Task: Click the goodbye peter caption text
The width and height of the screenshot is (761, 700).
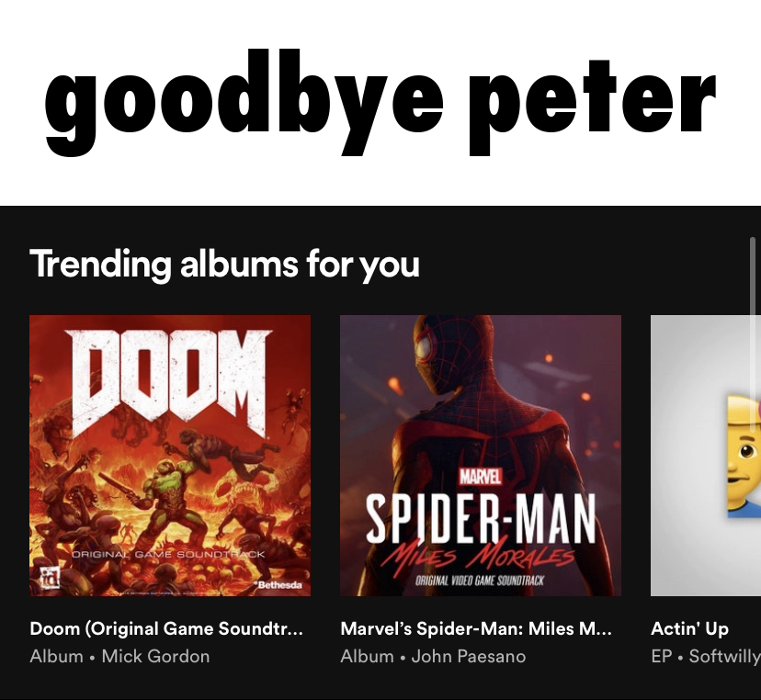Action: point(380,102)
